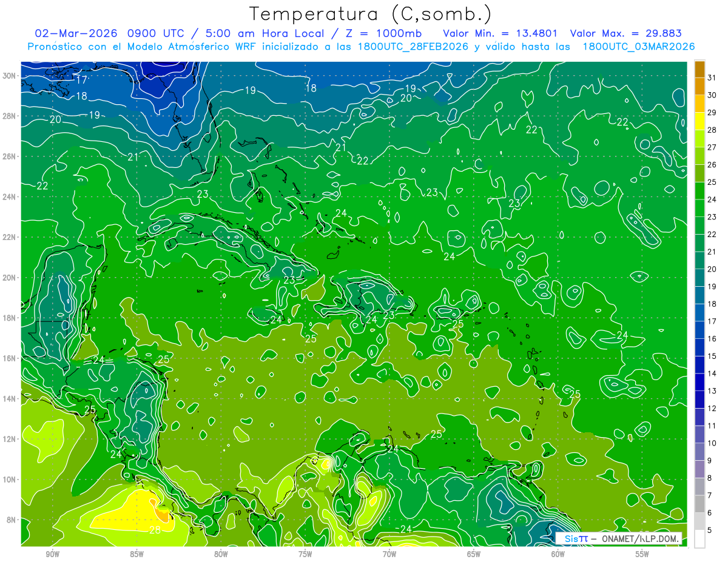
Task: Click the 15 value on the color scale
Action: point(712,356)
